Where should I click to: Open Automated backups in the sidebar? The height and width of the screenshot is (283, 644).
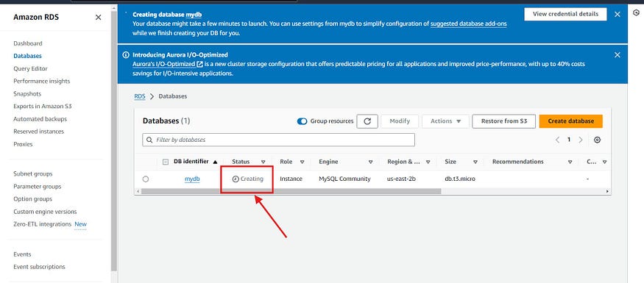coord(40,119)
